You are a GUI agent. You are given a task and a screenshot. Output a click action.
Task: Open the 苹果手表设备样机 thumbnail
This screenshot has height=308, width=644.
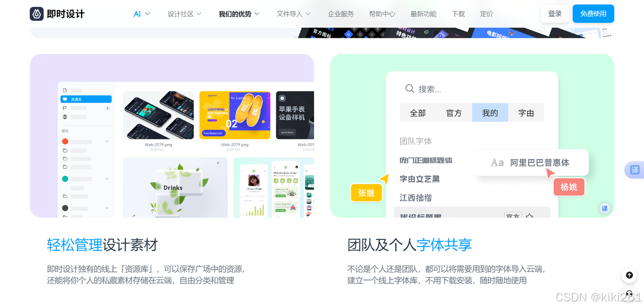(295, 115)
